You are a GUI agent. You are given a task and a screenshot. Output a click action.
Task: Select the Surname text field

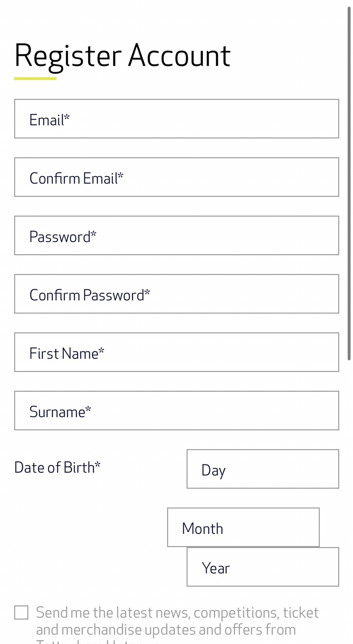click(176, 411)
